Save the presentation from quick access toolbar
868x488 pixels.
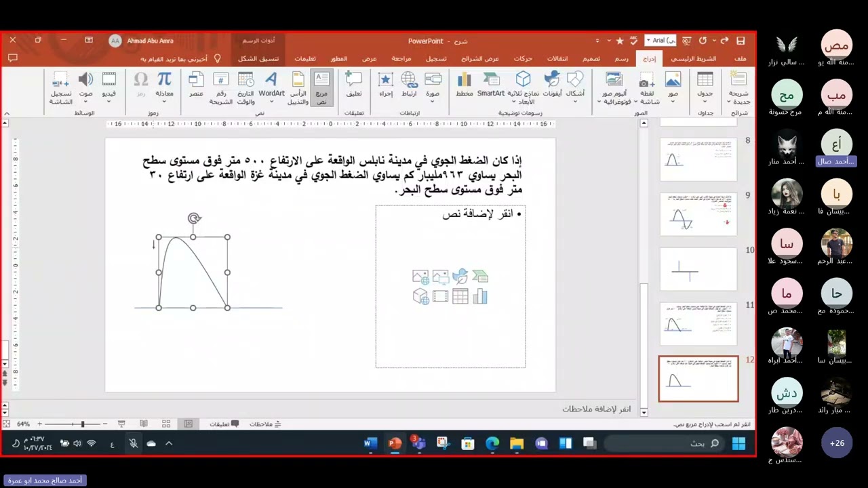(x=741, y=41)
